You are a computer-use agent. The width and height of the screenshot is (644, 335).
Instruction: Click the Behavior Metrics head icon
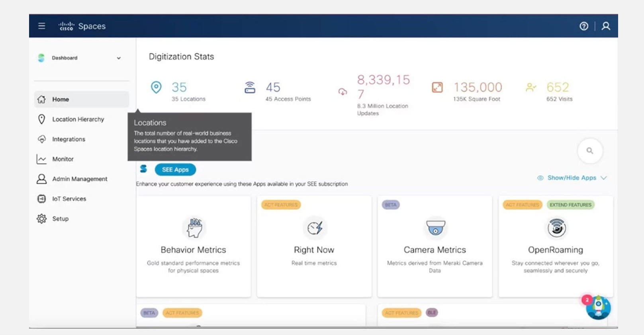point(194,228)
